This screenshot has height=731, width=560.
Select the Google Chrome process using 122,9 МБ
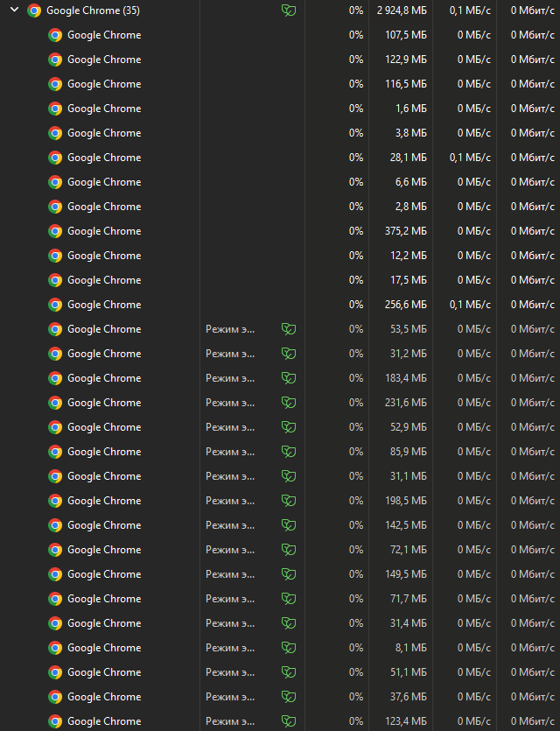104,60
